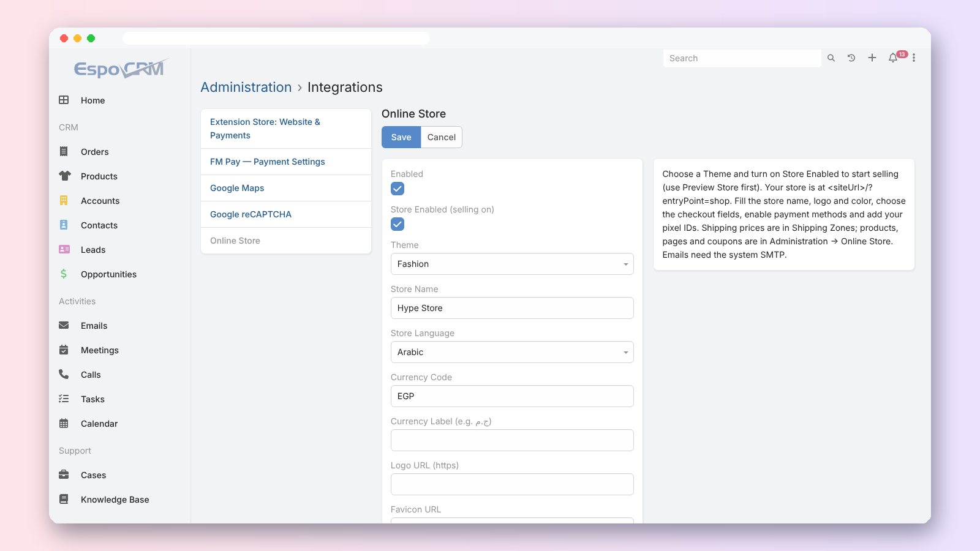Click the Accounts building icon
Image resolution: width=980 pixels, height=551 pixels.
pos(64,200)
